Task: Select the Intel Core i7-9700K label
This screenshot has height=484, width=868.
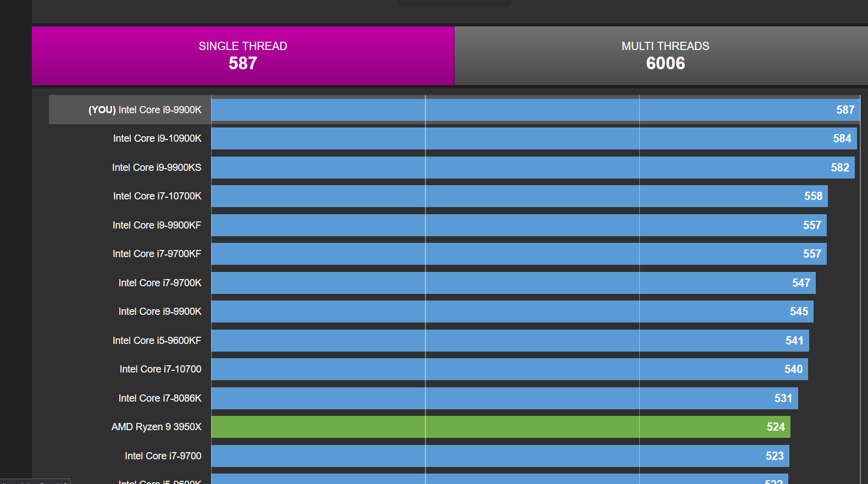Action: (160, 283)
